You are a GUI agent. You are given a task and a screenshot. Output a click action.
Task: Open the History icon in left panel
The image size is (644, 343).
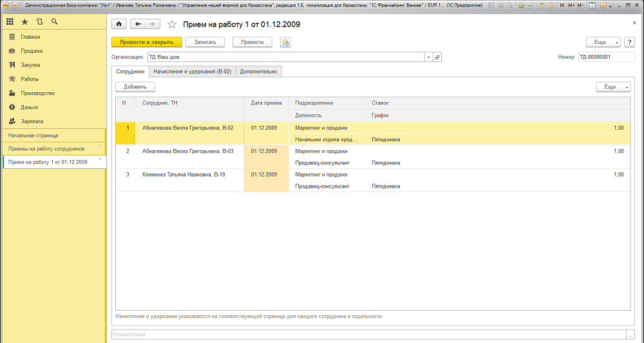pyautogui.click(x=39, y=22)
